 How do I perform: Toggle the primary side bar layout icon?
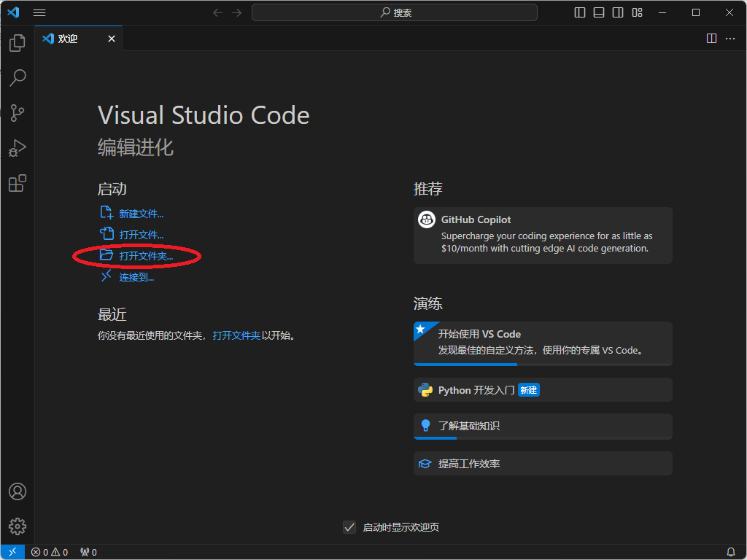pos(580,13)
